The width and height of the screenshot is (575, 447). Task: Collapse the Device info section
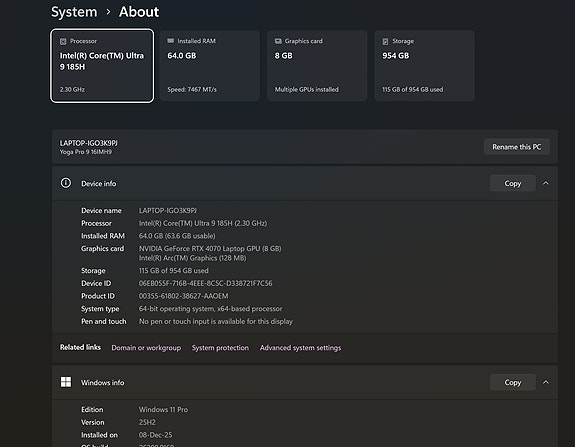point(546,183)
